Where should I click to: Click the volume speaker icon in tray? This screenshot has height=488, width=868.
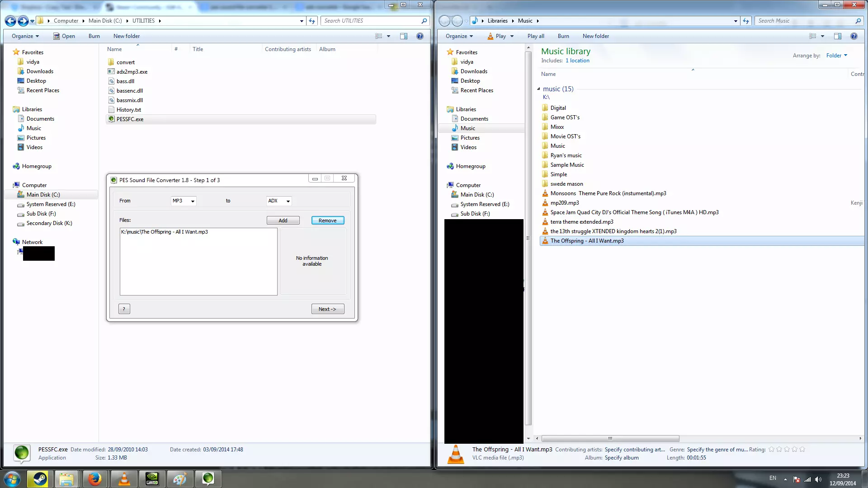(x=818, y=479)
